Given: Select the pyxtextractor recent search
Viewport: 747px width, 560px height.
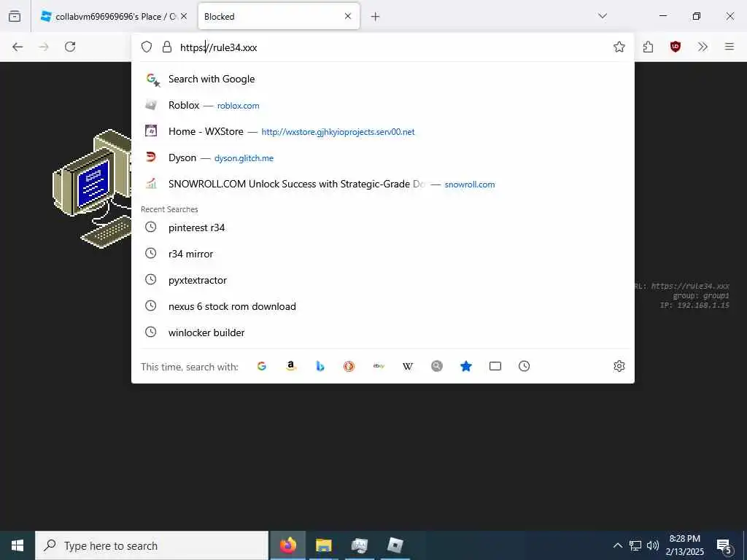Looking at the screenshot, I should 382,280.
